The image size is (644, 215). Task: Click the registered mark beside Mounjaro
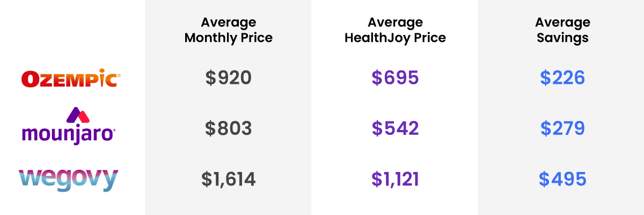pos(113,131)
